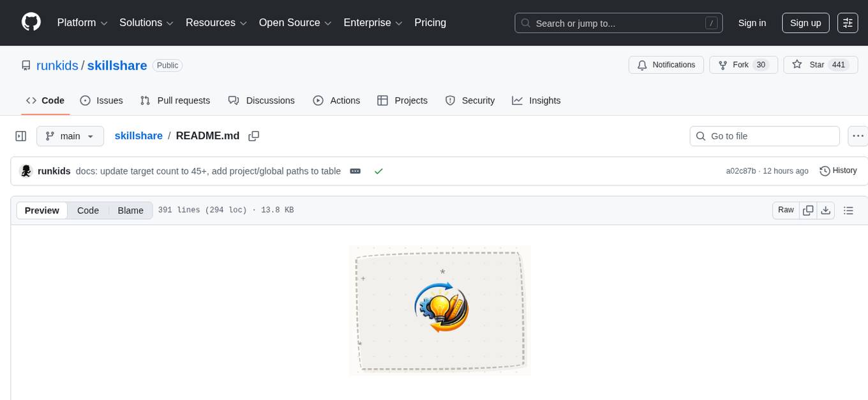This screenshot has width=868, height=400.
Task: Open the Open Source dropdown menu
Action: [295, 22]
